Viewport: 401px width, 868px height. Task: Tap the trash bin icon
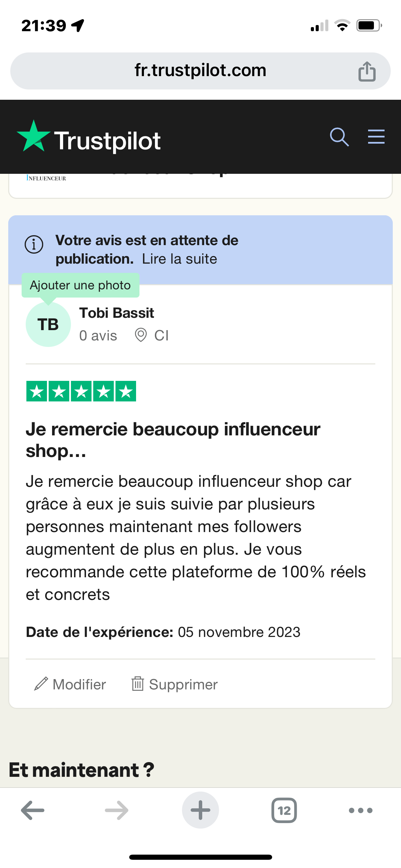137,684
